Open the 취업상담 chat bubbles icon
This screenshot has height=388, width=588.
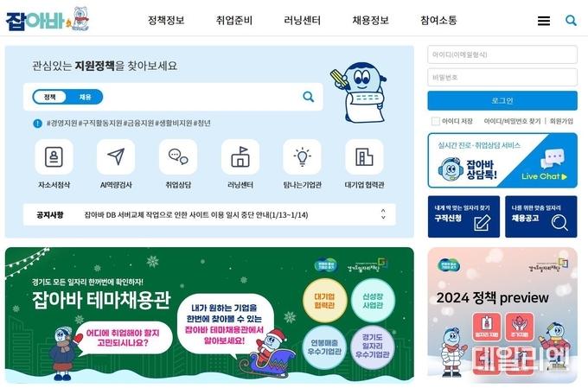[178, 156]
